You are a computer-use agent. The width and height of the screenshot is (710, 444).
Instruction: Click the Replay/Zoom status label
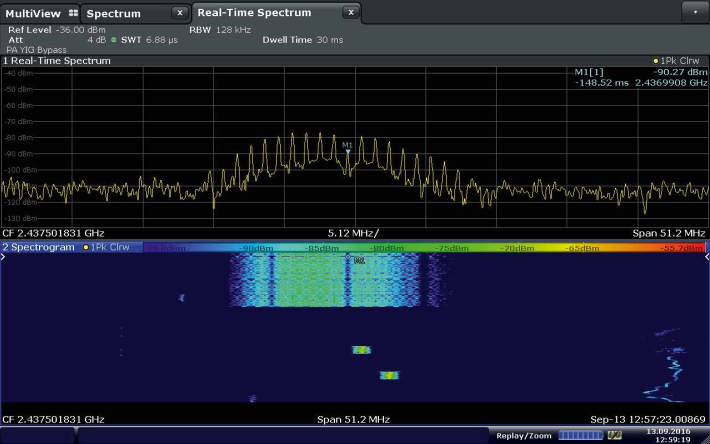(x=523, y=435)
